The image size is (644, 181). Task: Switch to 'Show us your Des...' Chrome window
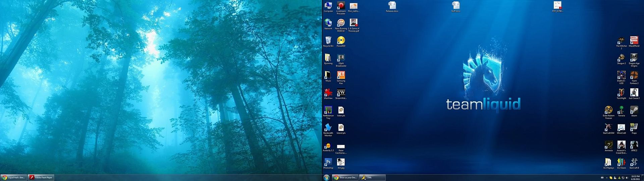pyautogui.click(x=345, y=178)
